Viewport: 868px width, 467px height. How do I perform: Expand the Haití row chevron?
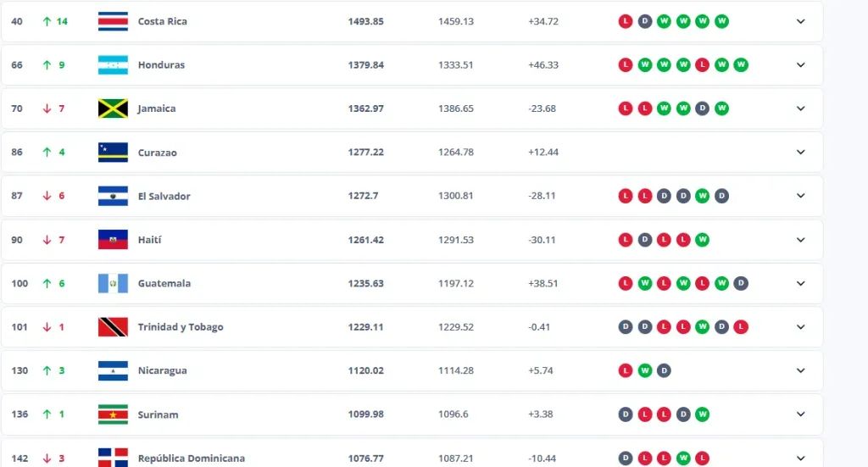[800, 240]
